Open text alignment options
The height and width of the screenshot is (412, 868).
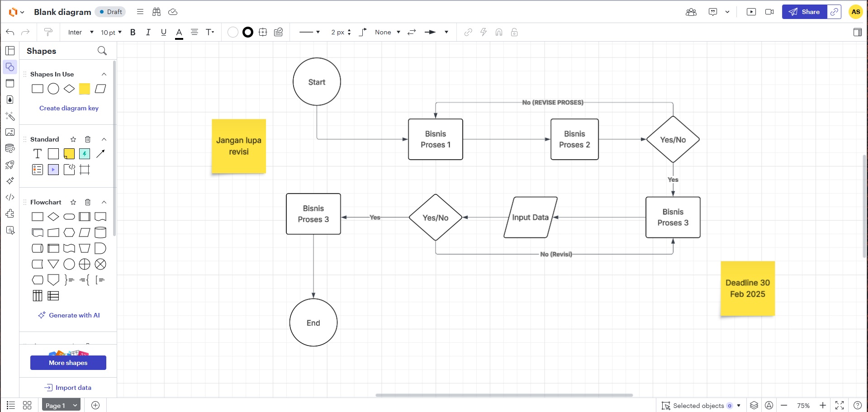[194, 32]
